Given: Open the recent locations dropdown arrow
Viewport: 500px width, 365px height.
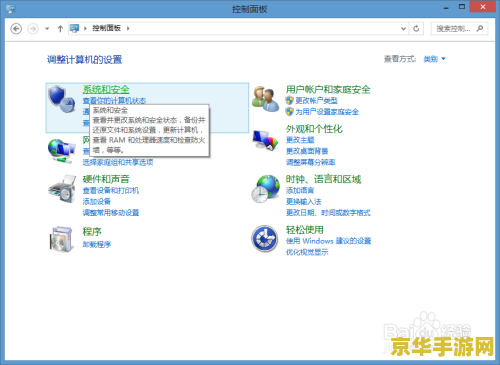Looking at the screenshot, I should point(47,29).
